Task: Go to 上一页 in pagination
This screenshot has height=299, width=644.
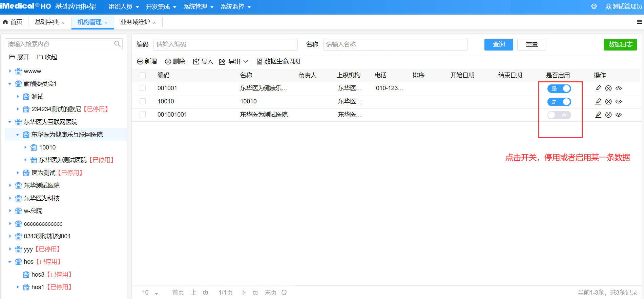Action: pyautogui.click(x=200, y=293)
